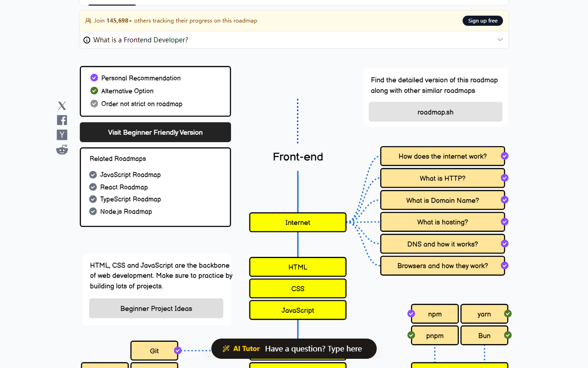
Task: Select the JavaScript topic node
Action: (298, 310)
